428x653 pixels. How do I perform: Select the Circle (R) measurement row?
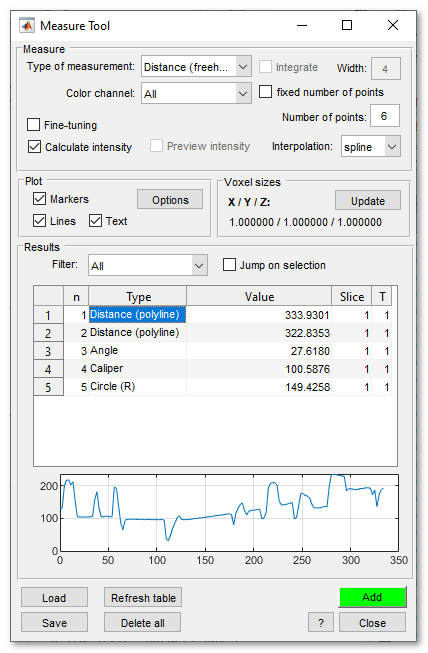point(212,387)
